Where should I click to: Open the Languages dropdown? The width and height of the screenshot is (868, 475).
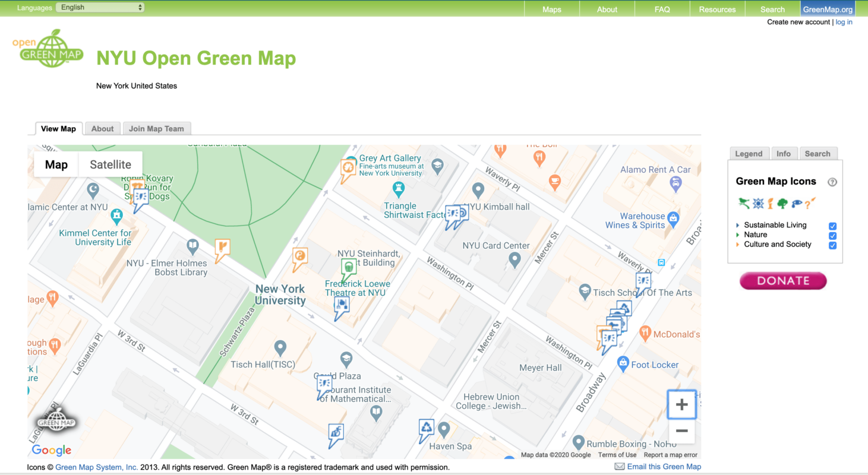(100, 7)
